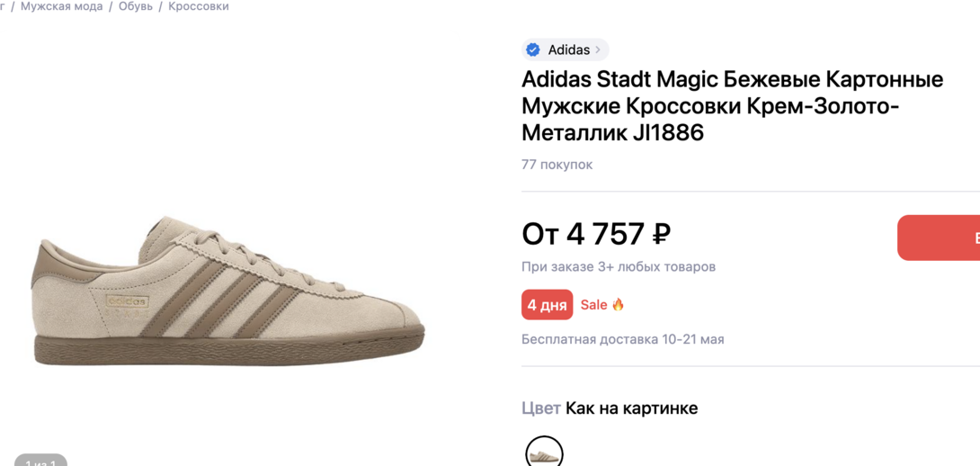Click the 1 из 1 image counter badge
Image resolution: width=980 pixels, height=466 pixels.
40,462
